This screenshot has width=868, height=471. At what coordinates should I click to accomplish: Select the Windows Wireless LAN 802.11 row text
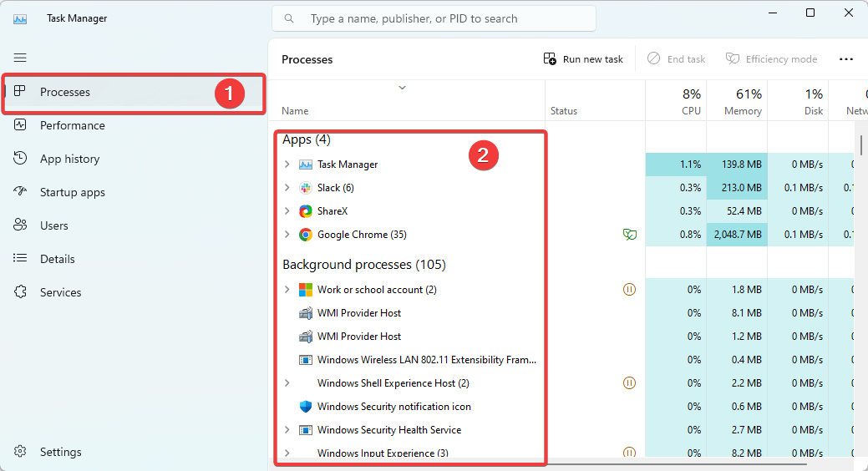[427, 360]
